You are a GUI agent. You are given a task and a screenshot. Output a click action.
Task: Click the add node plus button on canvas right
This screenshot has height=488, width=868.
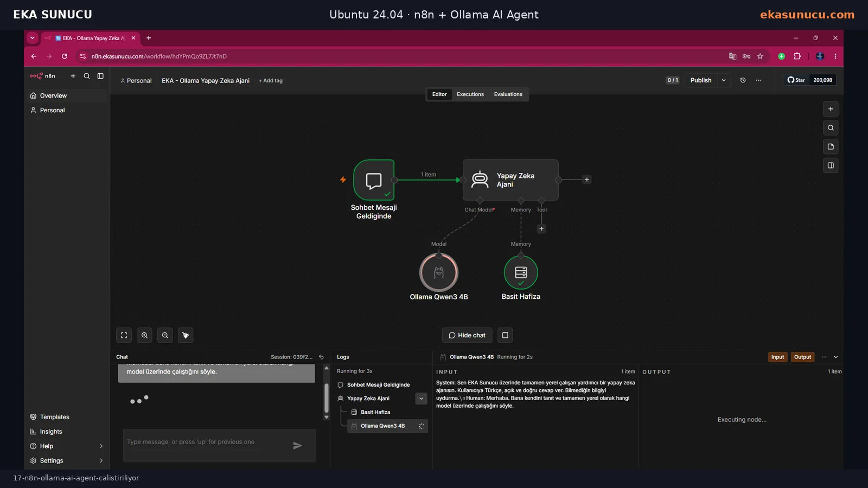click(831, 109)
